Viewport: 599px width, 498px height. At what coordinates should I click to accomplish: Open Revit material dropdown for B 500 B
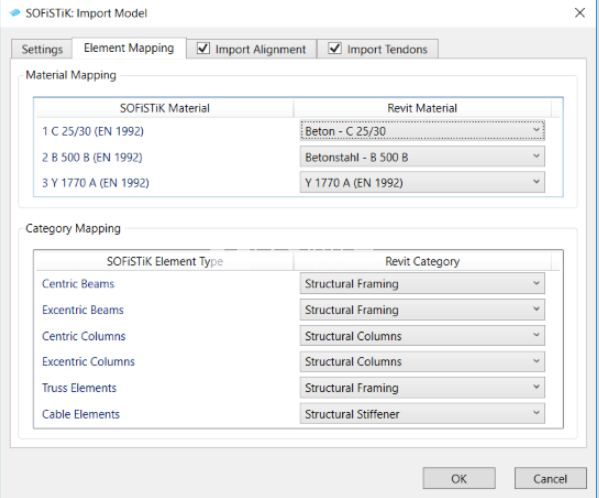[x=422, y=157]
